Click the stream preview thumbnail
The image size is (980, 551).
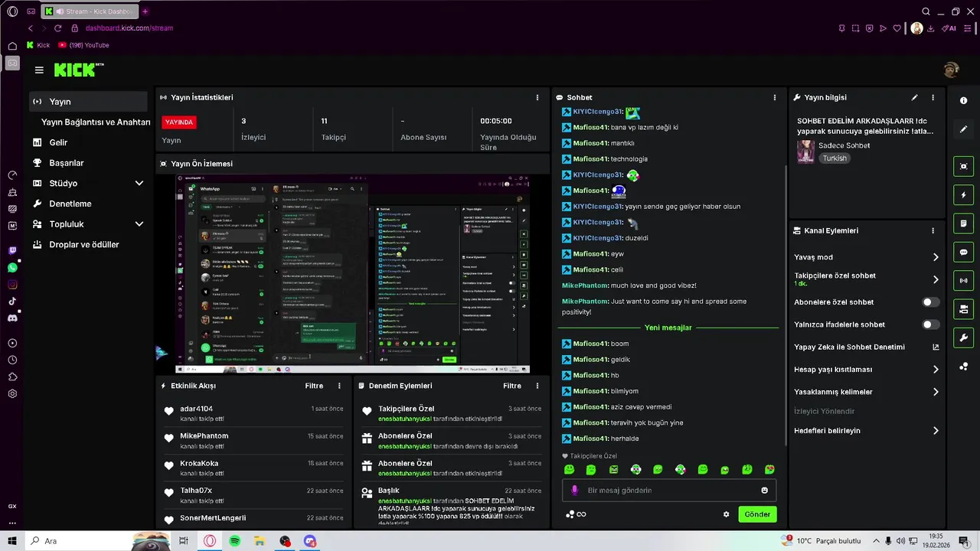pos(353,274)
